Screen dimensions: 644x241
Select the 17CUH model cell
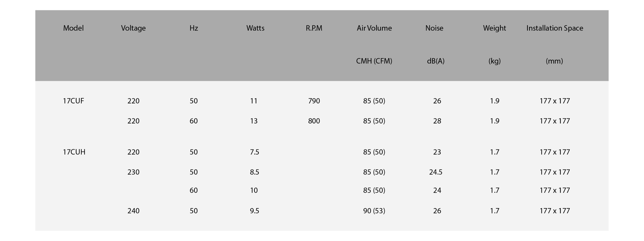pos(74,152)
